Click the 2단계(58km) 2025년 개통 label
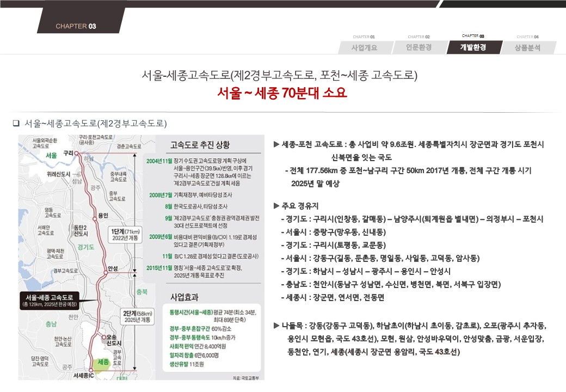 pyautogui.click(x=137, y=316)
